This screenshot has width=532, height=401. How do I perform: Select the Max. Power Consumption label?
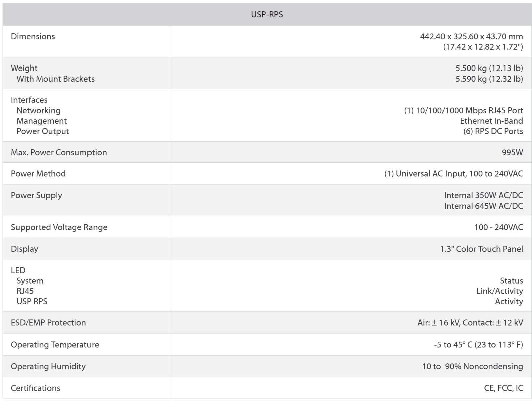coord(59,152)
